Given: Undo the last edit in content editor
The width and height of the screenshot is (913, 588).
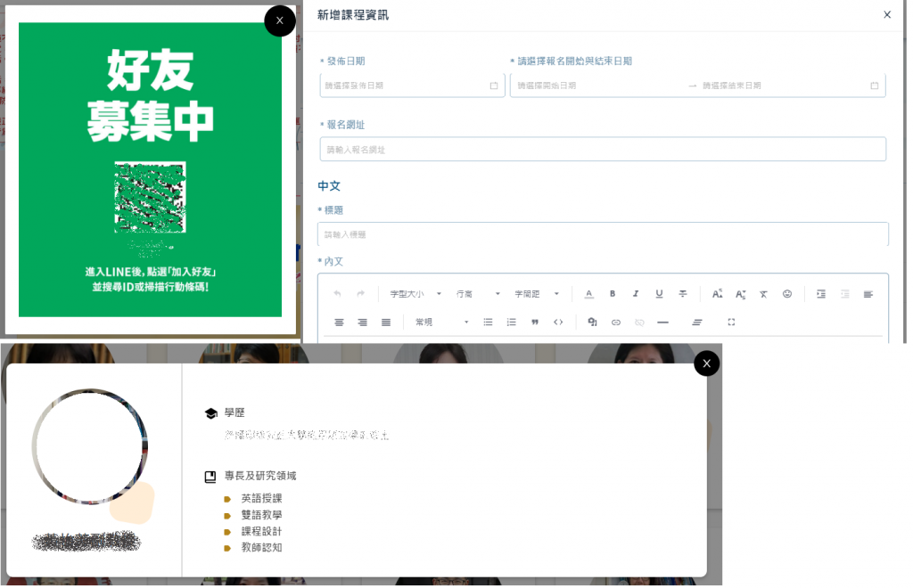Looking at the screenshot, I should (337, 294).
